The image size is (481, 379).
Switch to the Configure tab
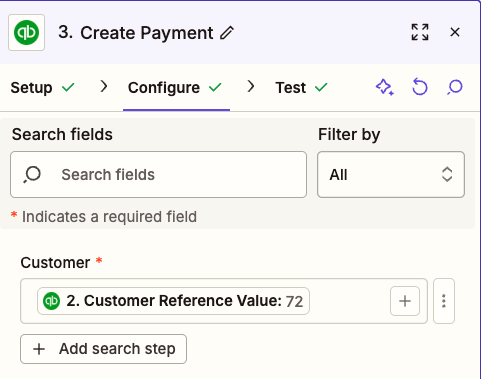(175, 88)
